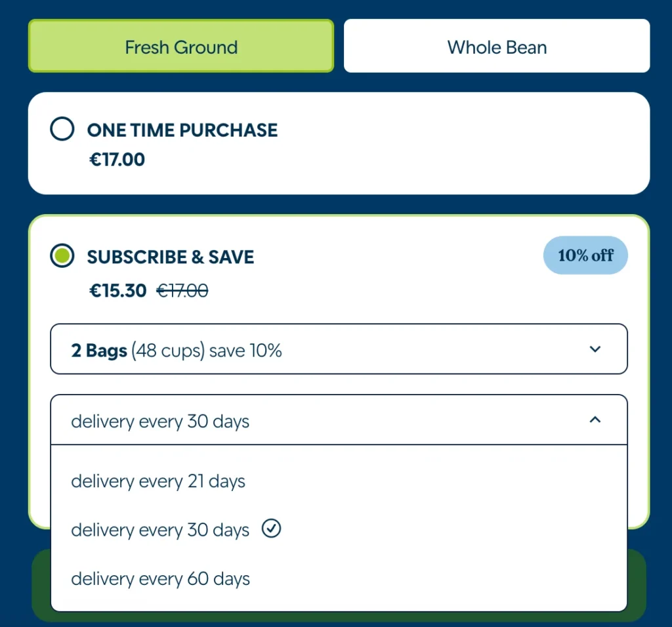672x627 pixels.
Task: Click the 10% off badge
Action: point(585,255)
